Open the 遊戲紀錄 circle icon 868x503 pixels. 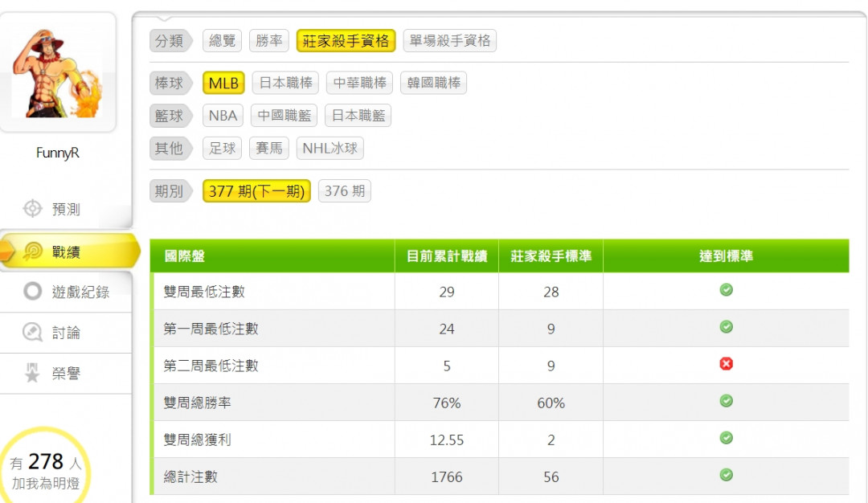click(32, 291)
